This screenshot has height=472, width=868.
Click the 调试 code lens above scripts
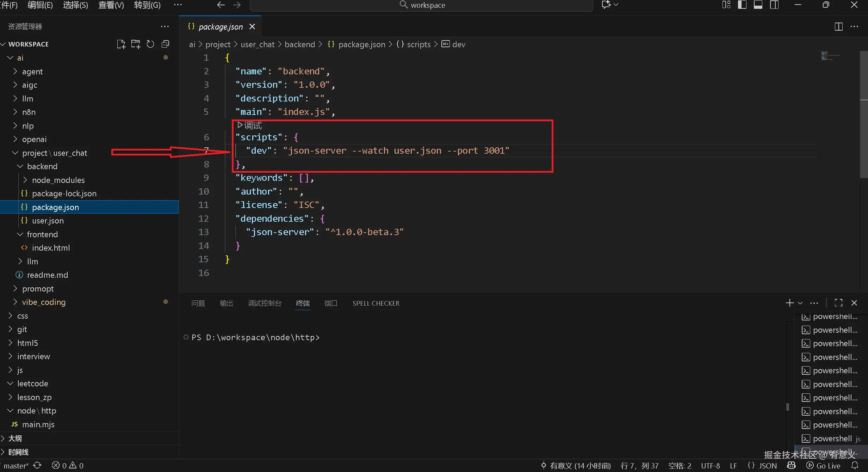[250, 125]
